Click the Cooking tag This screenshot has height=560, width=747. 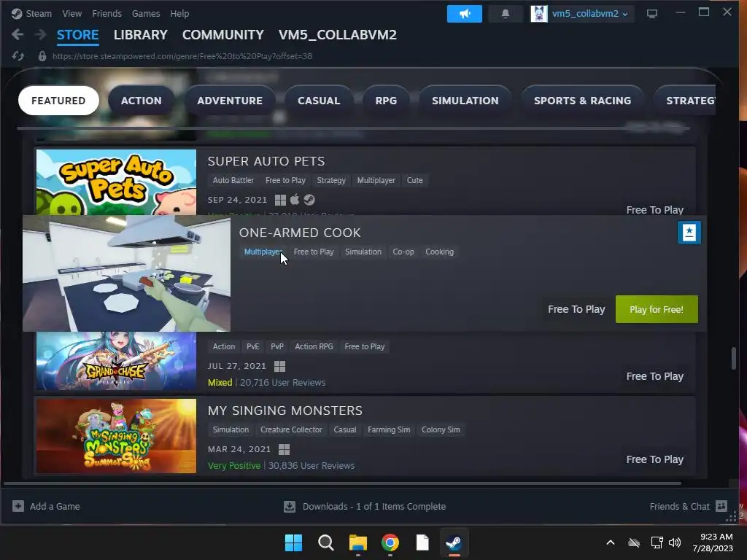439,252
